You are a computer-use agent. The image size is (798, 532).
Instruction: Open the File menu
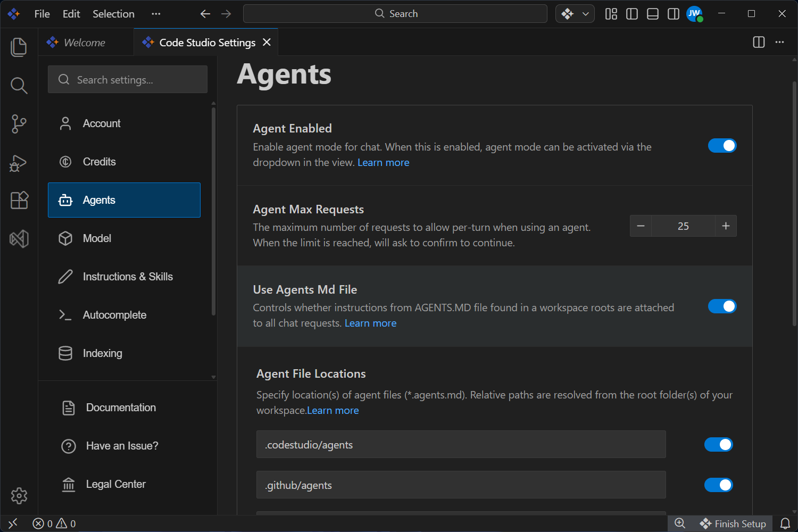click(42, 14)
